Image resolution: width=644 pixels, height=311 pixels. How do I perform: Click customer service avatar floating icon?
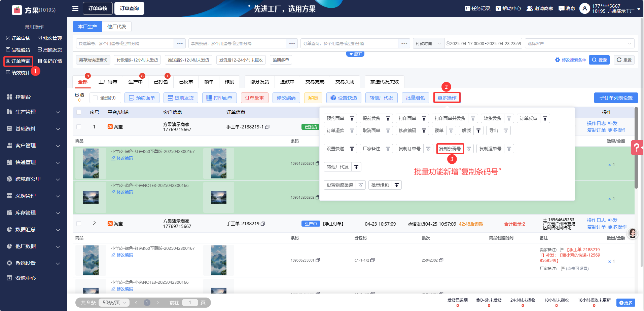[x=633, y=233]
